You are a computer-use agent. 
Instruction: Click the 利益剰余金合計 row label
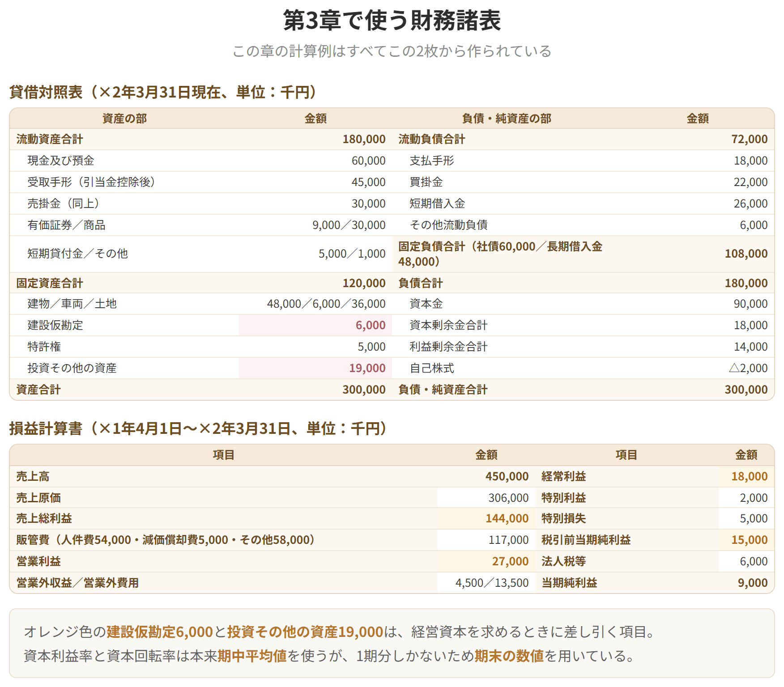pyautogui.click(x=448, y=347)
